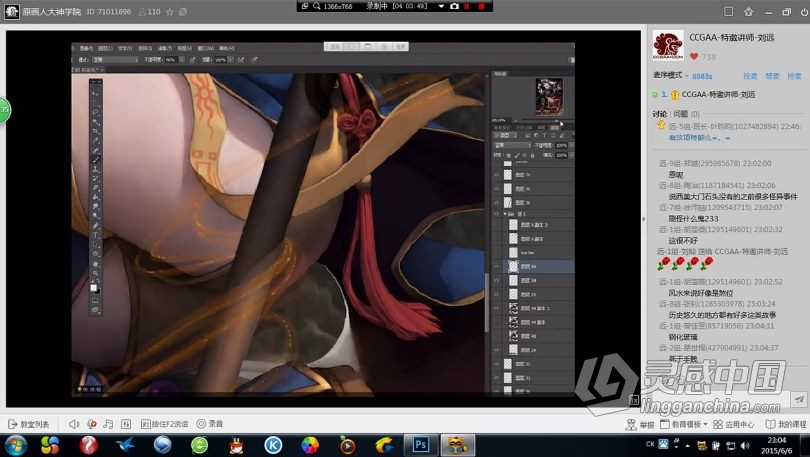This screenshot has width=810, height=457.
Task: Click the 控麦 link
Action: [750, 76]
